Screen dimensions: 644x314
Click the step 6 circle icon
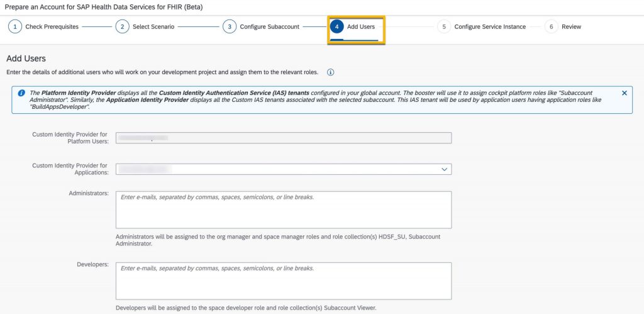(x=551, y=26)
